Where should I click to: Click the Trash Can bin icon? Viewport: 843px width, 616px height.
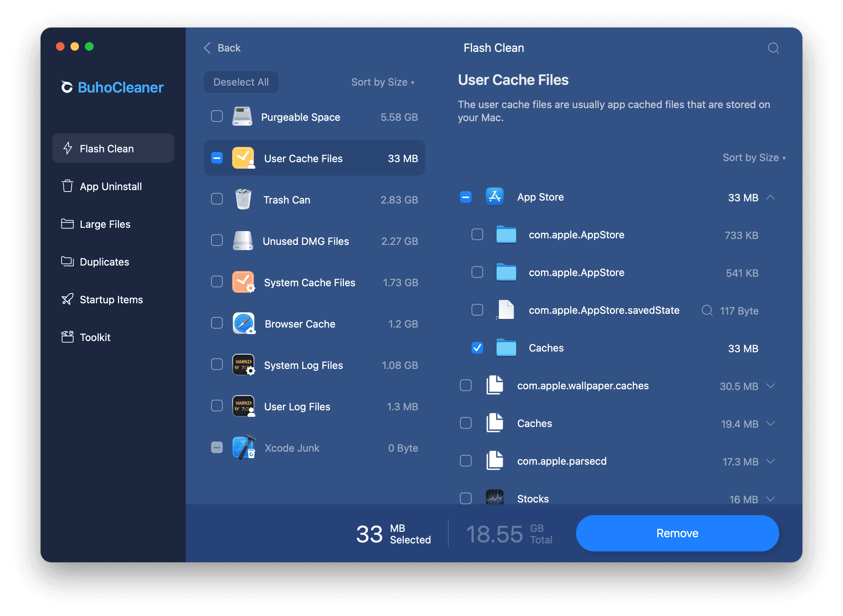coord(243,200)
